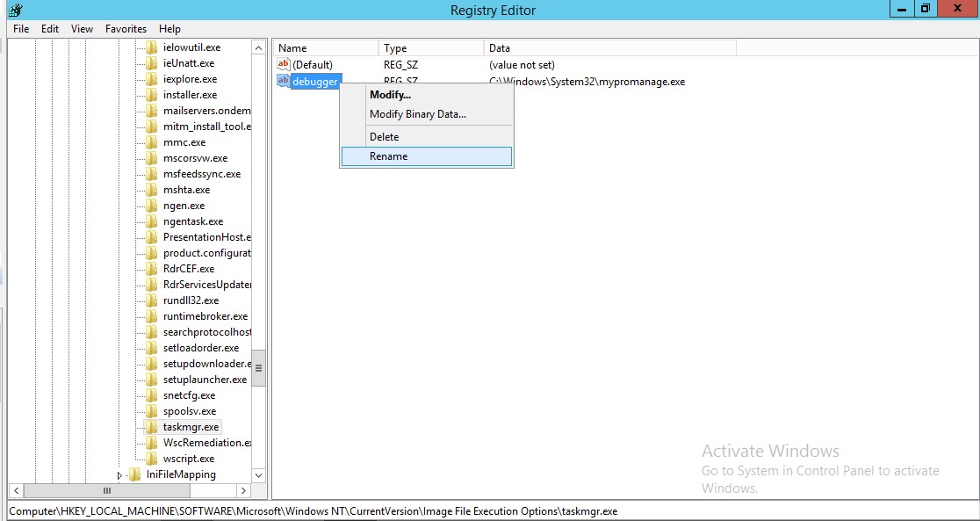Open the View menu
Viewport: 980px width, 521px height.
81,28
